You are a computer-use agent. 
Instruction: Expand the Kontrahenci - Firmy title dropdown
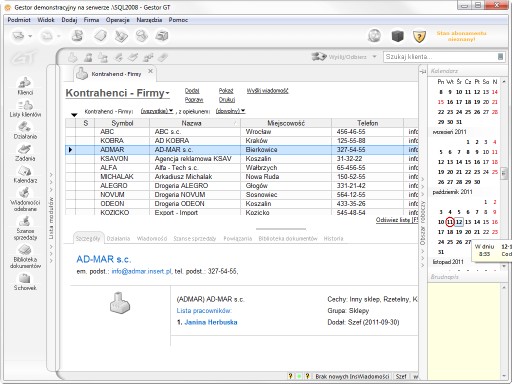167,93
